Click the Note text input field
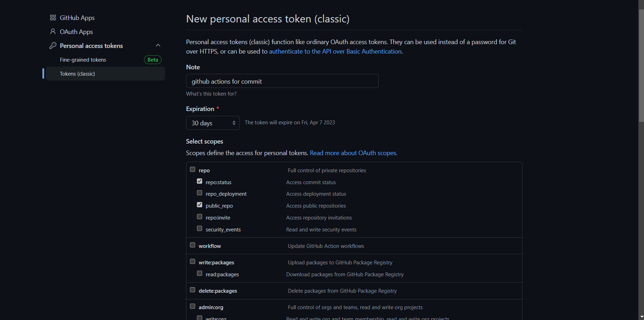644x320 pixels. point(282,81)
